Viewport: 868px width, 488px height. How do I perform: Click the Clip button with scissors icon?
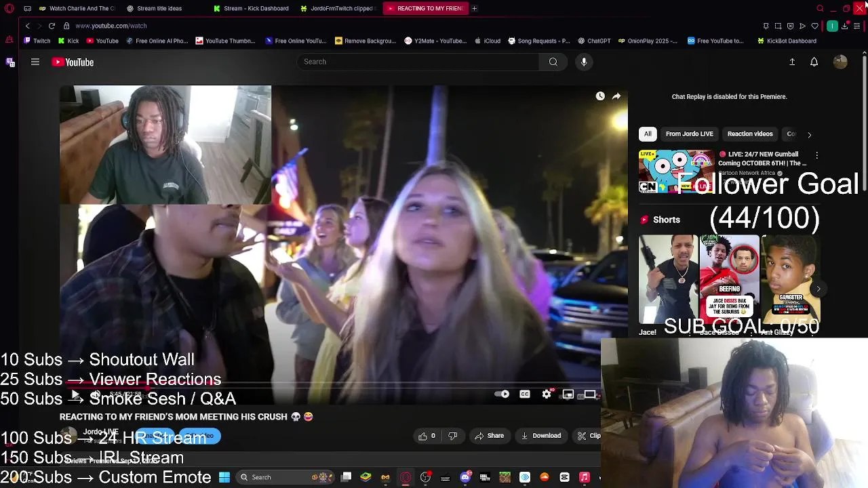coord(587,436)
